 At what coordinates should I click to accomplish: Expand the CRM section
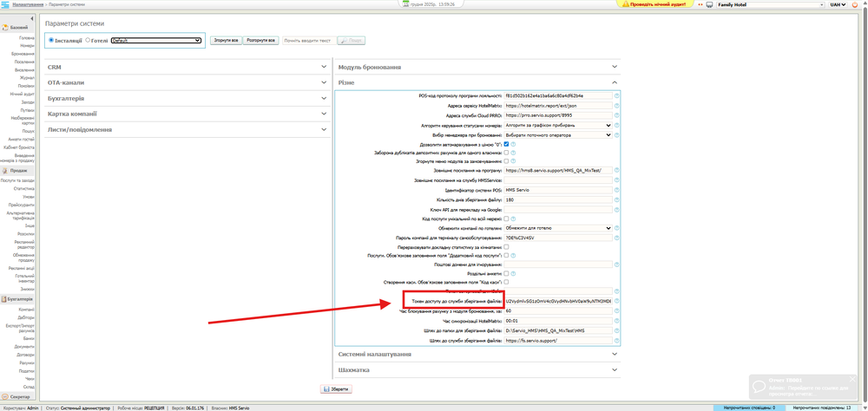187,67
